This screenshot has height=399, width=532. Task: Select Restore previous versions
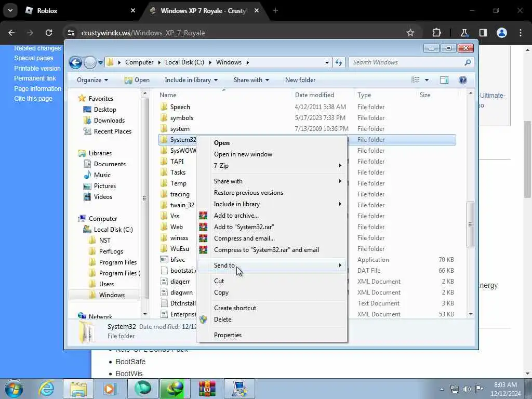tap(248, 193)
